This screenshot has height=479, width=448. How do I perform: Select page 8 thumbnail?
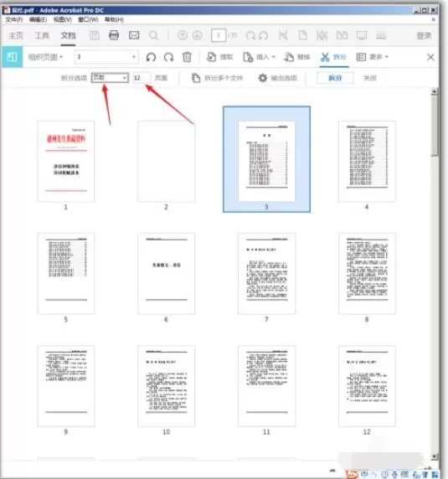[x=367, y=274]
